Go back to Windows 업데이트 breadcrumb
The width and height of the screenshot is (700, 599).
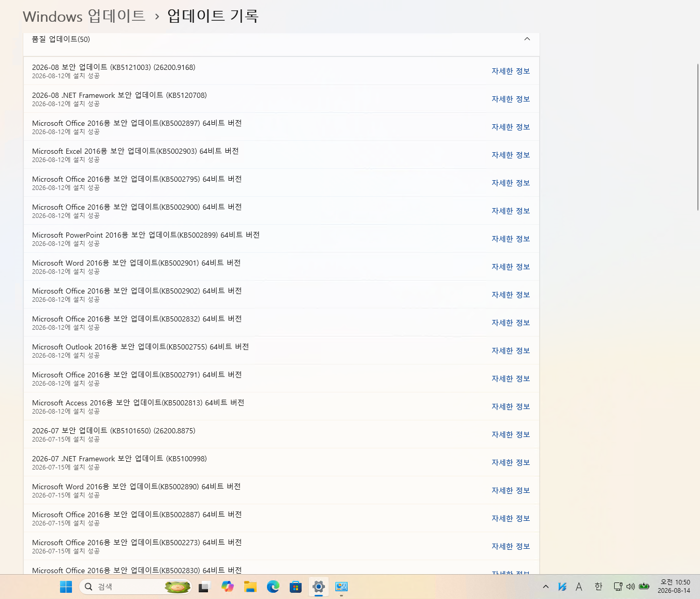tap(84, 16)
